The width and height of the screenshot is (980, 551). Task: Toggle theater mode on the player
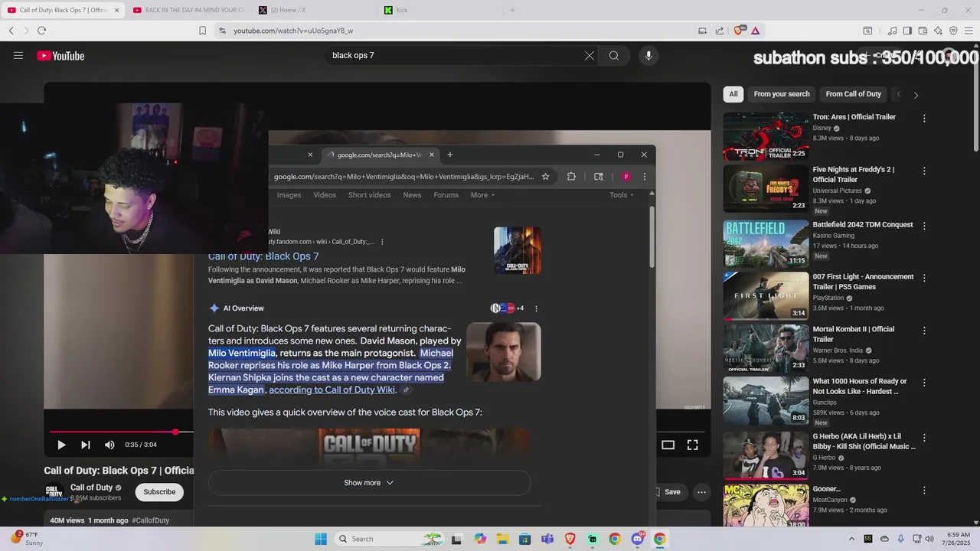coord(668,445)
